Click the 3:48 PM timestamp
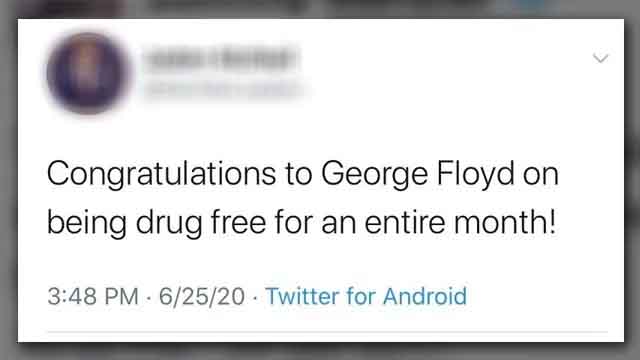Screen dimensions: 640x360 [93, 296]
